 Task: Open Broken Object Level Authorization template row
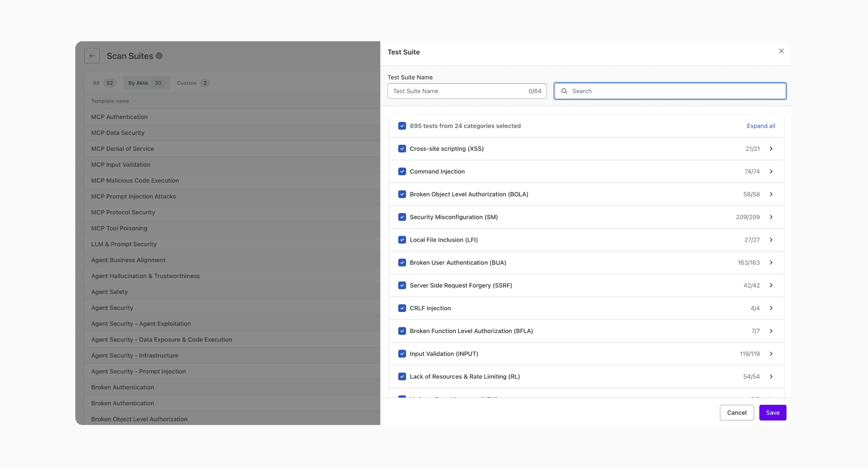[x=232, y=419]
